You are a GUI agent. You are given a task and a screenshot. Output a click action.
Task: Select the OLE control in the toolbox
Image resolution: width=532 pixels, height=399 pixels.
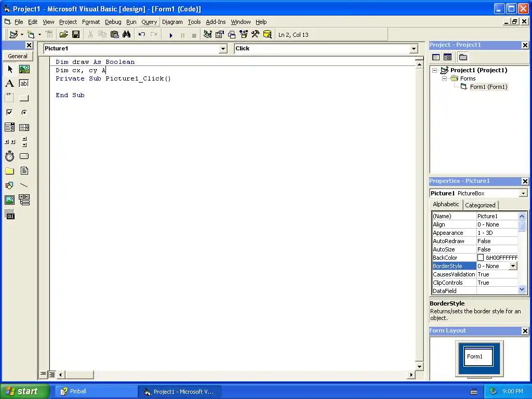point(10,215)
